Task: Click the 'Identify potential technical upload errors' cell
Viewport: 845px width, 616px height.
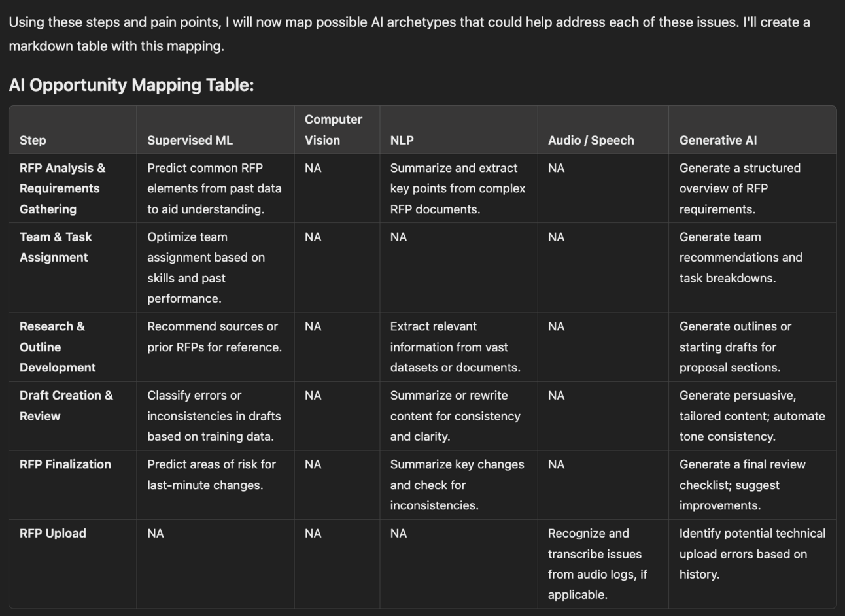Action: [751, 553]
